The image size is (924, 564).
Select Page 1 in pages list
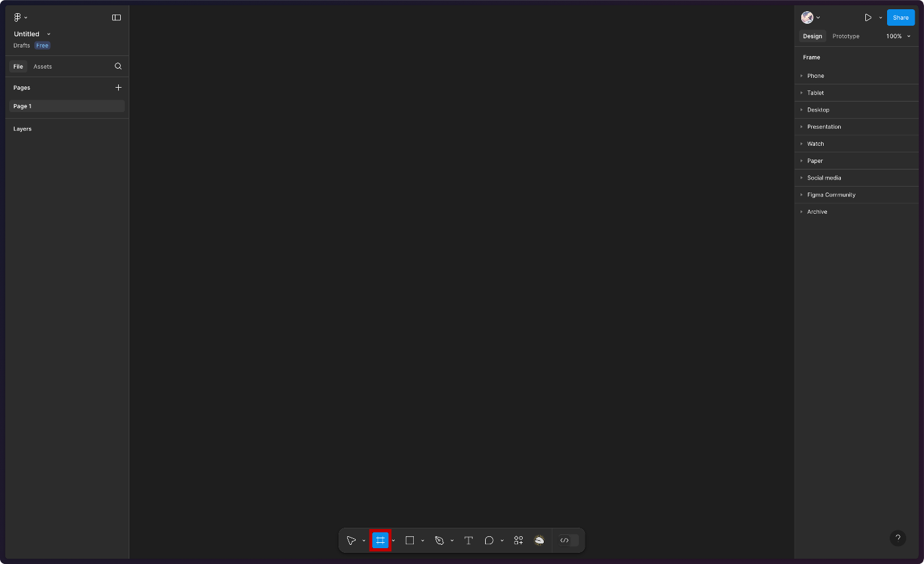(67, 106)
